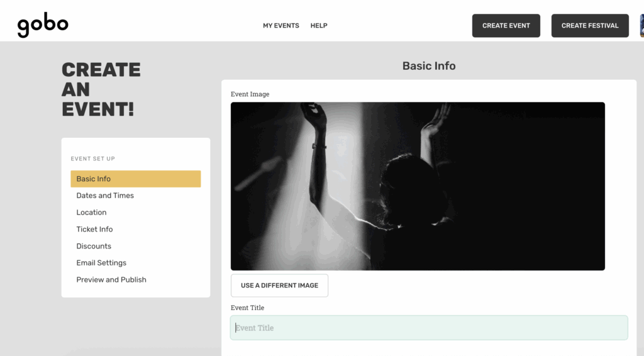Click the gobo logo
The height and width of the screenshot is (356, 644).
point(43,25)
